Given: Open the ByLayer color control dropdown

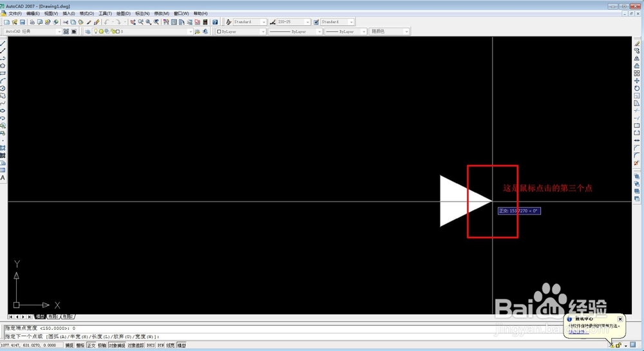Looking at the screenshot, I should click(263, 31).
